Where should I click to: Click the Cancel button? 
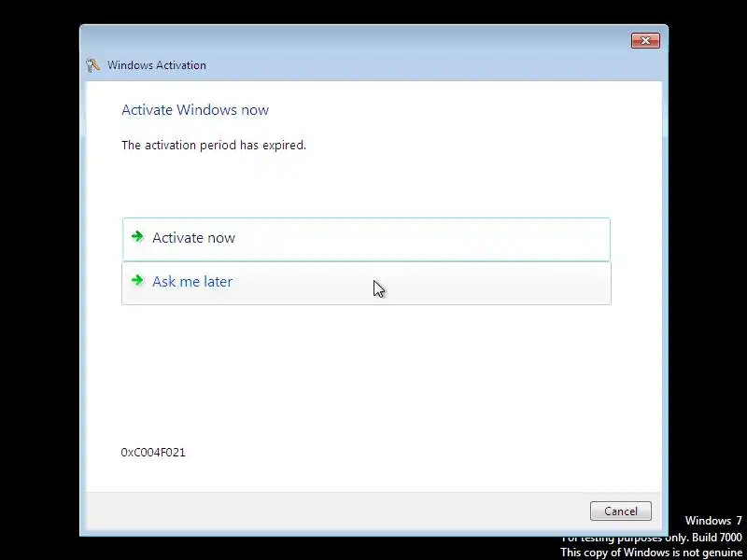pyautogui.click(x=620, y=511)
